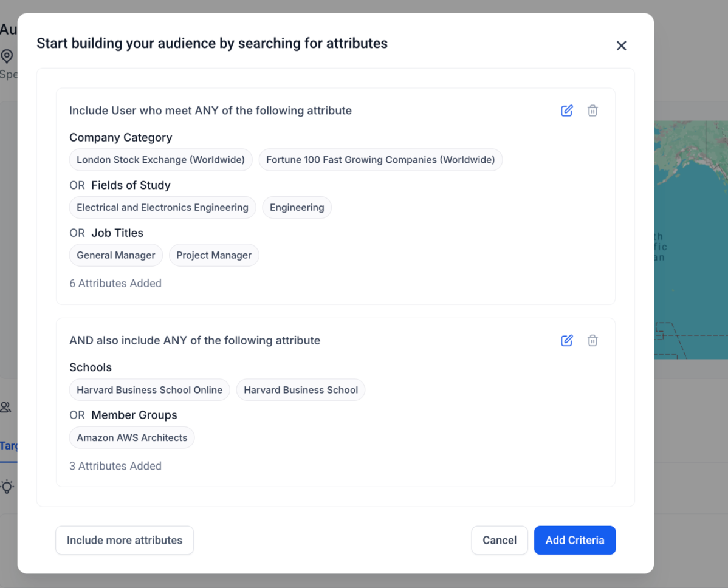Edit the AND attribute group pencil icon
This screenshot has width=728, height=588.
(x=566, y=340)
